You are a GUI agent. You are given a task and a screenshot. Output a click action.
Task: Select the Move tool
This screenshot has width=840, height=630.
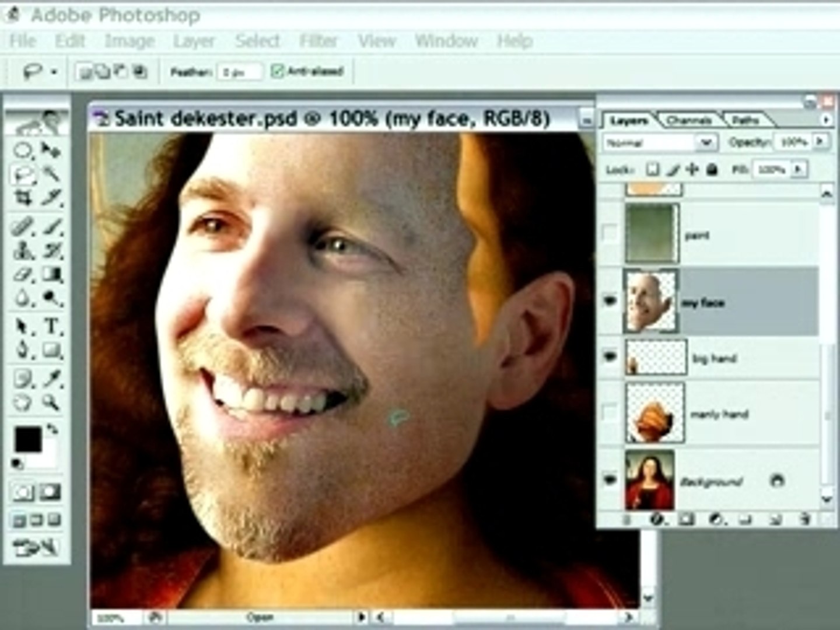pos(52,150)
